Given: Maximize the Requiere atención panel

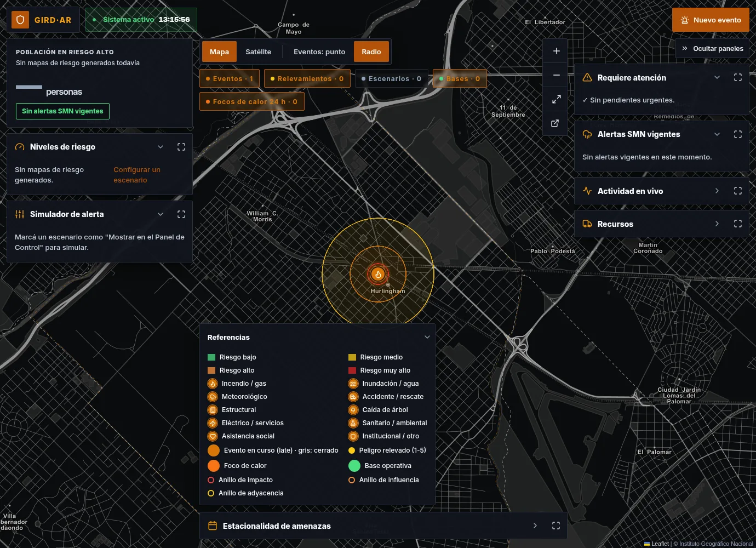Looking at the screenshot, I should click(x=738, y=78).
